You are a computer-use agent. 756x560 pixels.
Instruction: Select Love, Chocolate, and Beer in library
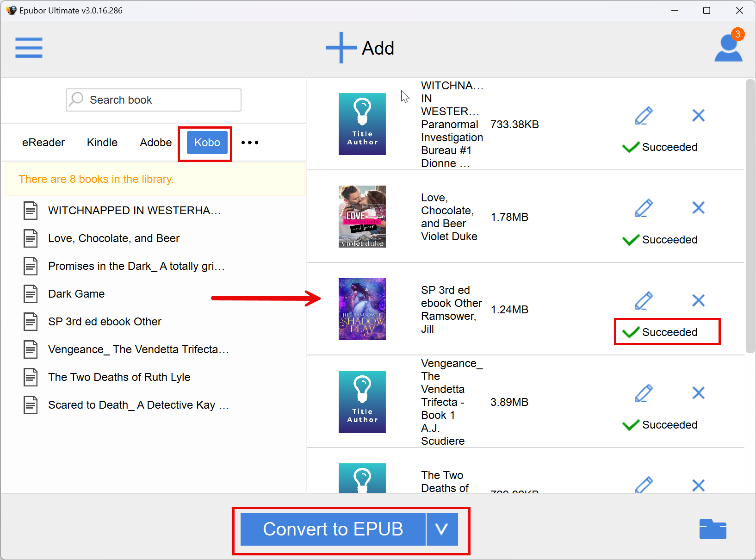point(114,238)
